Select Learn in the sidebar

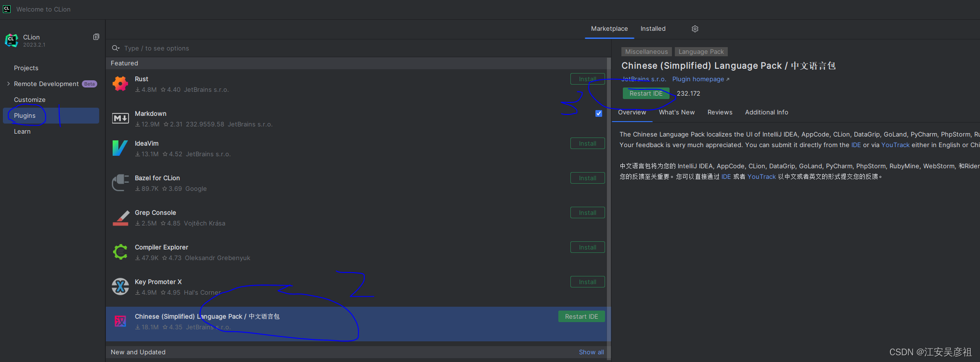pyautogui.click(x=22, y=131)
